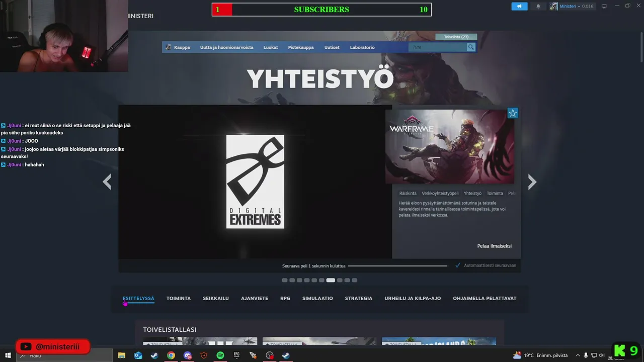Screen dimensions: 644x362
Task: Click the Ministeri profile avatar
Action: pos(554,7)
